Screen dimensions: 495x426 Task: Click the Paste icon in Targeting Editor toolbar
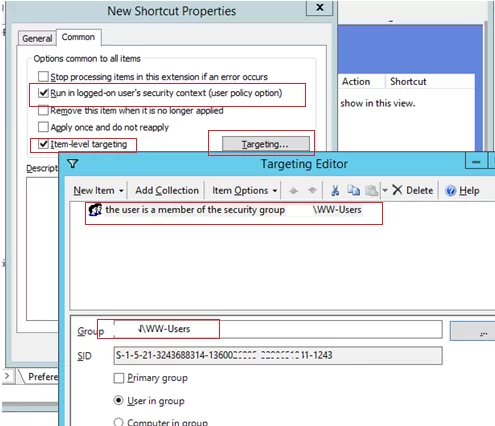tap(372, 190)
